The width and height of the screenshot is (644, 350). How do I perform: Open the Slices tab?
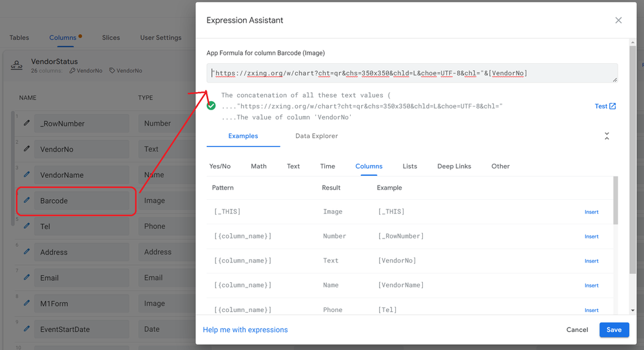click(111, 37)
